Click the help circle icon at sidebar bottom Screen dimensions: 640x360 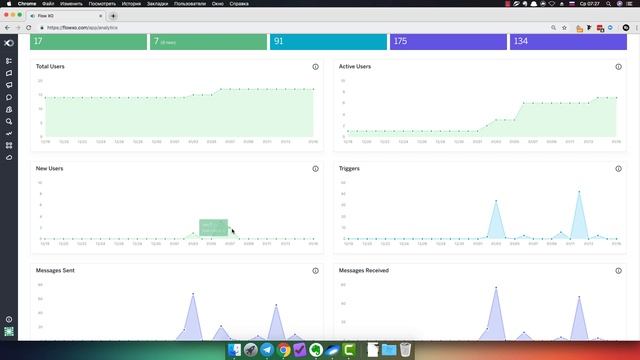point(9,320)
